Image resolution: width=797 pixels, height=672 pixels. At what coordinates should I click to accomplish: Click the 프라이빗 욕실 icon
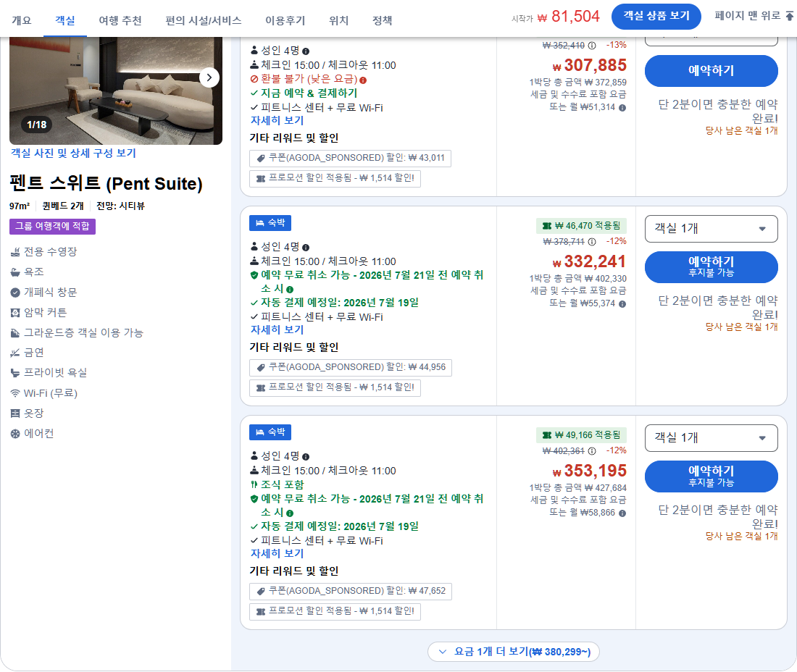click(x=15, y=374)
